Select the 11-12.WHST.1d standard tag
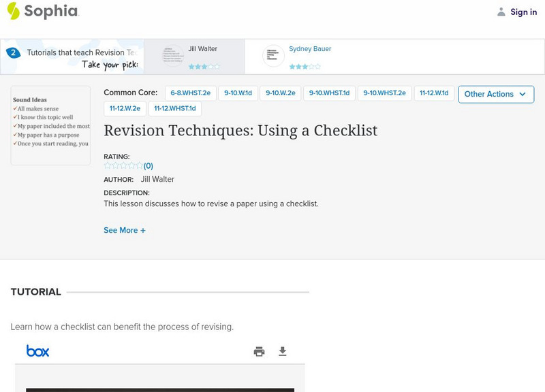Screen dimensions: 545x392 coord(175,108)
